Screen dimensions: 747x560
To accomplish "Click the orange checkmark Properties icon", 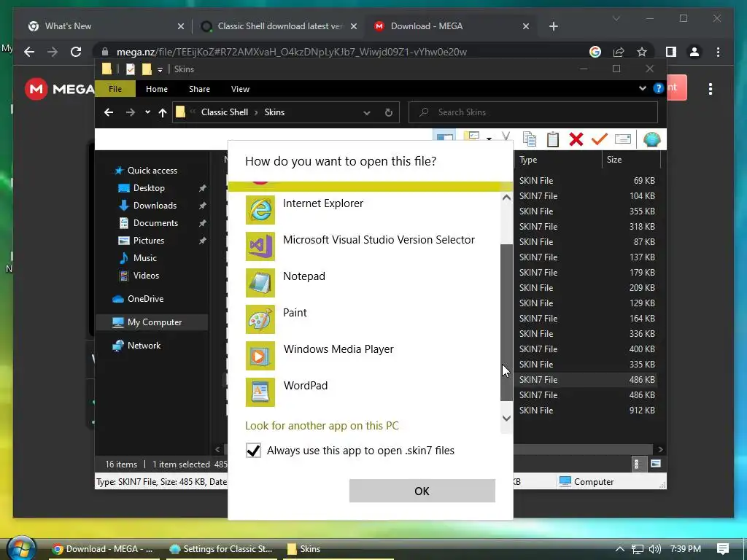I will click(x=600, y=139).
